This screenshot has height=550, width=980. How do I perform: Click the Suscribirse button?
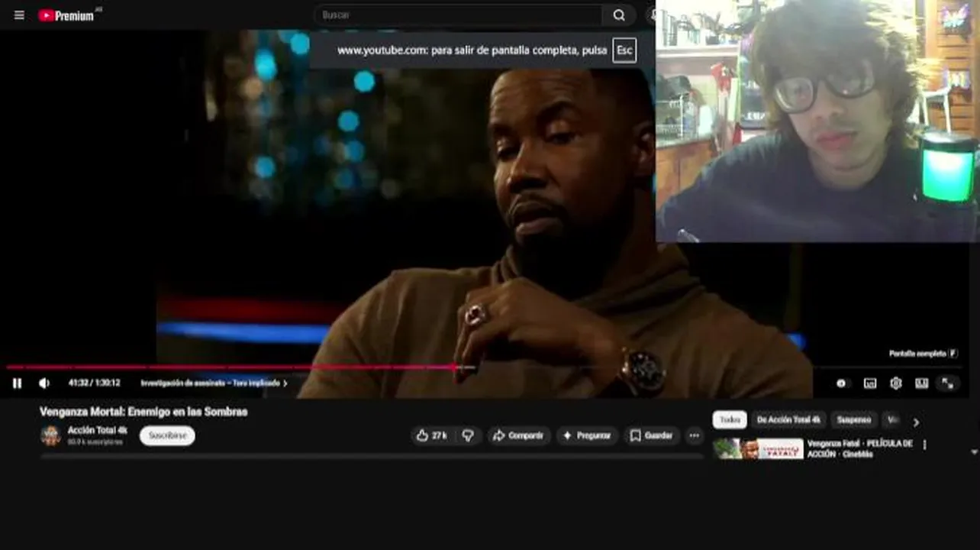(167, 435)
